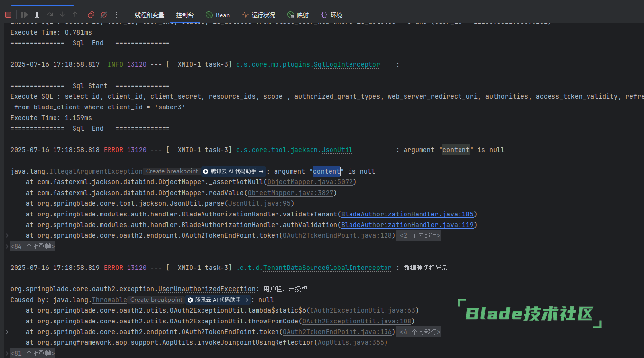This screenshot has height=358, width=644.
Task: Expand the 84 folded frames
Action: click(33, 247)
